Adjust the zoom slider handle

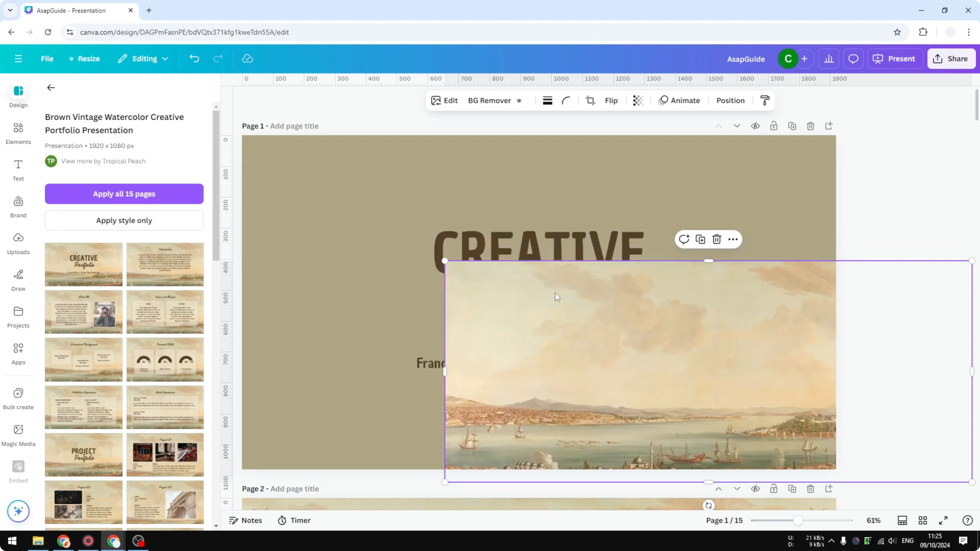(x=798, y=520)
